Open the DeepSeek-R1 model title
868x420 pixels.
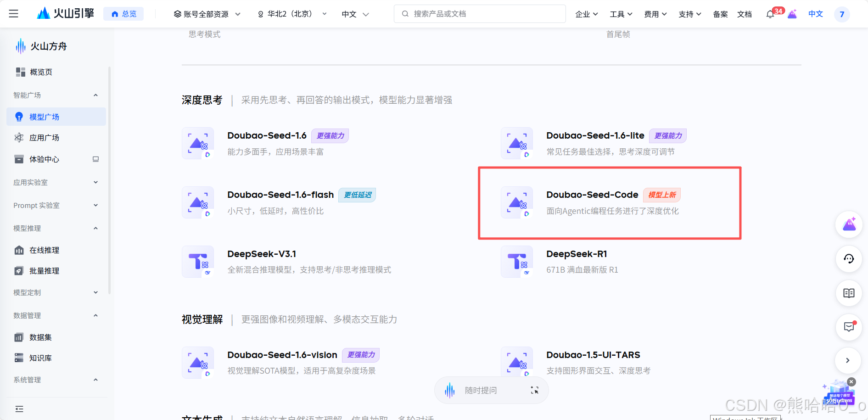coord(577,254)
